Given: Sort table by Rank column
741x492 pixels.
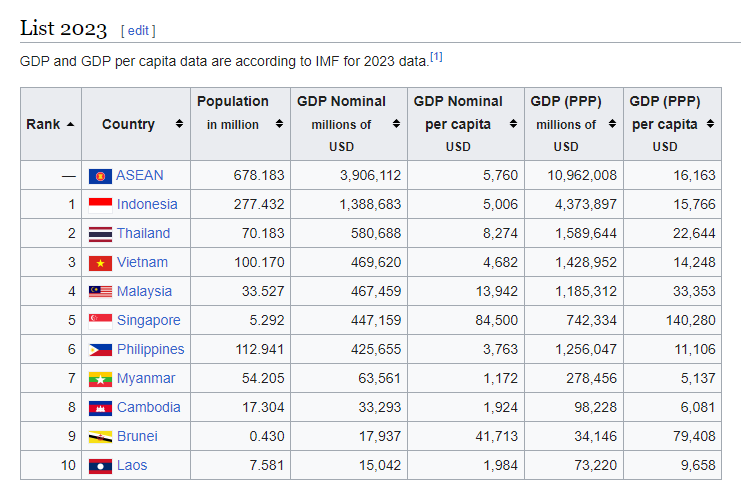Looking at the screenshot, I should tap(69, 124).
